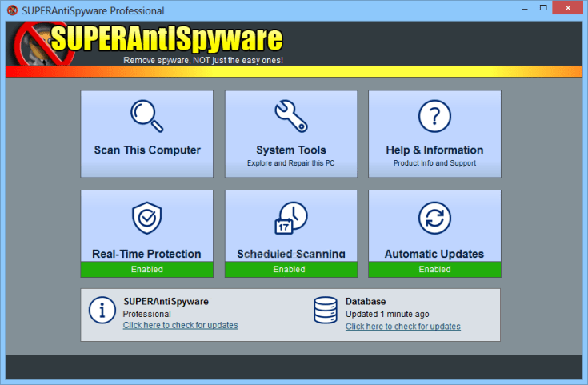Open Help & Information label
Viewport: 588px width, 385px height.
pos(434,150)
